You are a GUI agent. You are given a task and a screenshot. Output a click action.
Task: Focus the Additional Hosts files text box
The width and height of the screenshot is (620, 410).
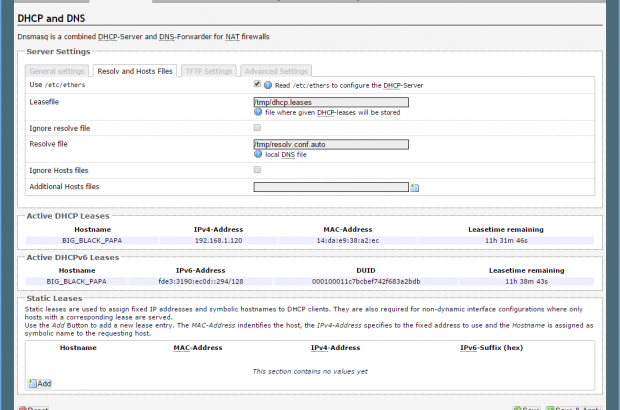(x=331, y=187)
